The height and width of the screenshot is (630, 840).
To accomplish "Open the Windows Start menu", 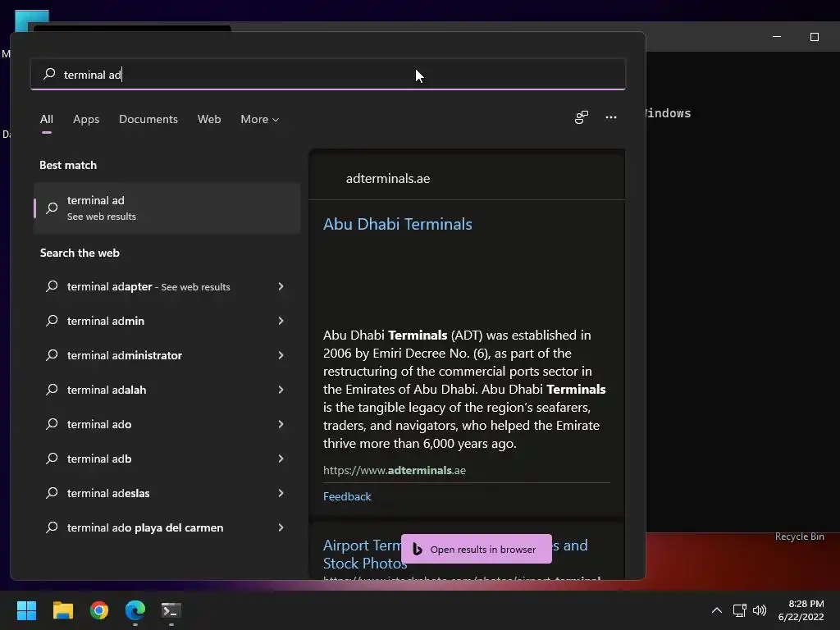I will 26,610.
